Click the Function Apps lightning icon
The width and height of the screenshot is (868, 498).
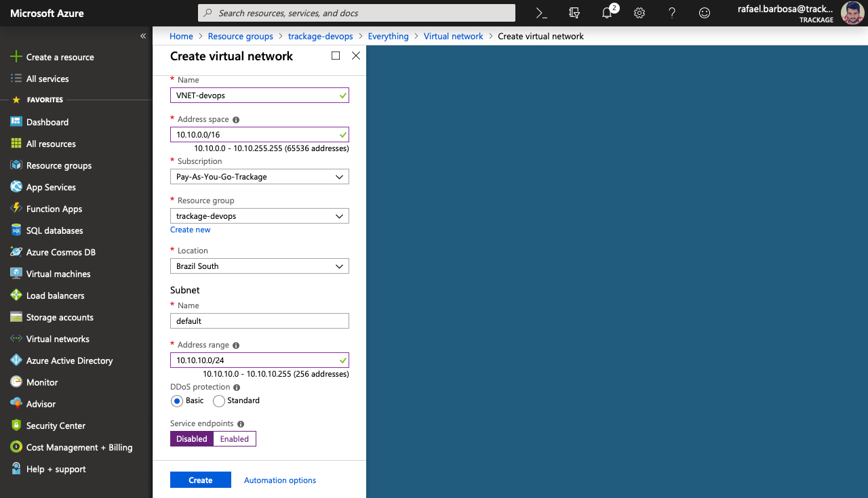[16, 209]
